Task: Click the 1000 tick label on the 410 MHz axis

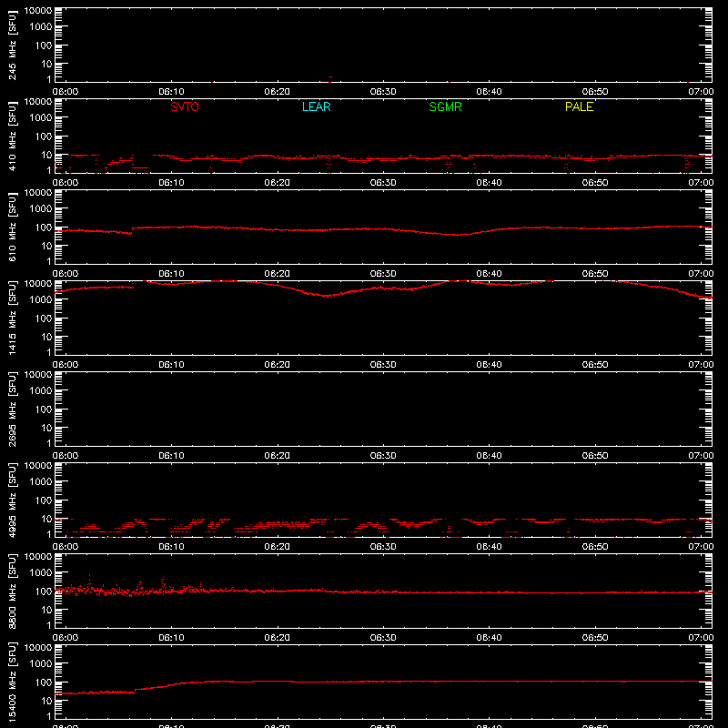Action: (41, 118)
